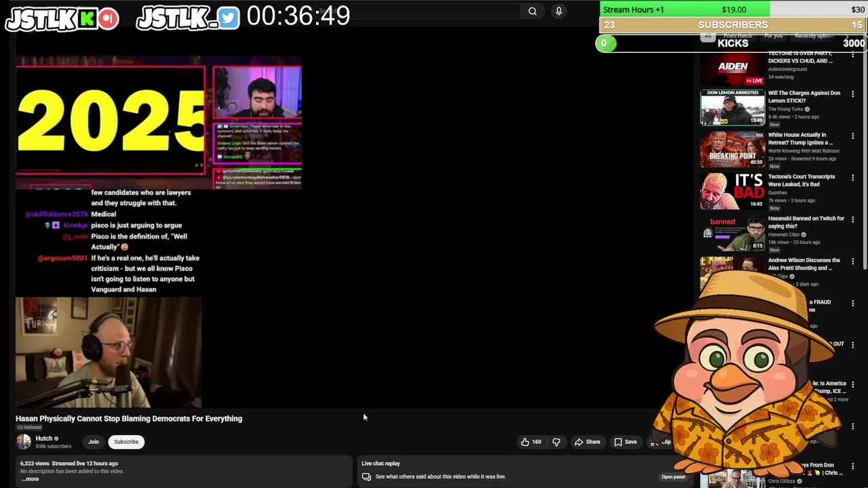Click the YouTube search magnifier icon
The width and height of the screenshot is (868, 488).
[x=532, y=11]
